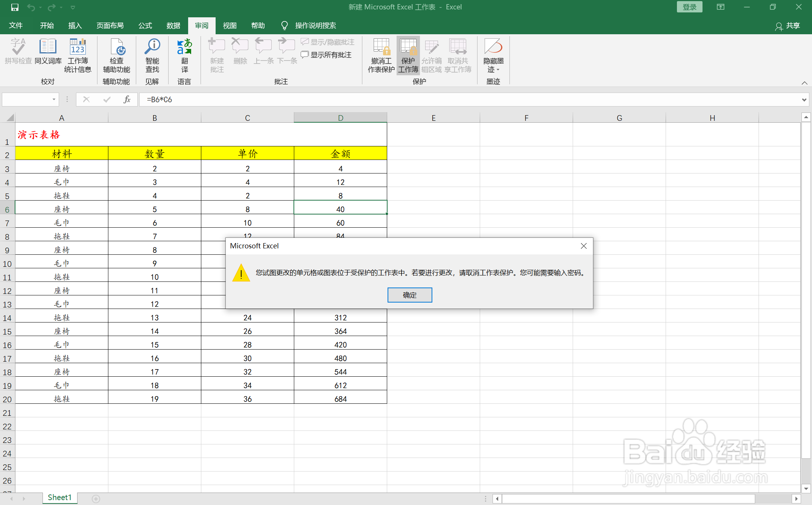Screen dimensions: 812x505
Task: Switch to the 数据 (Data) tab
Action: (x=173, y=26)
